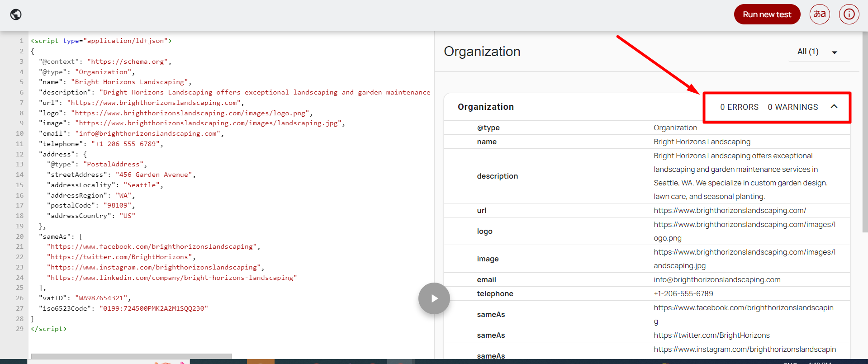Click the logo property label

tap(485, 232)
